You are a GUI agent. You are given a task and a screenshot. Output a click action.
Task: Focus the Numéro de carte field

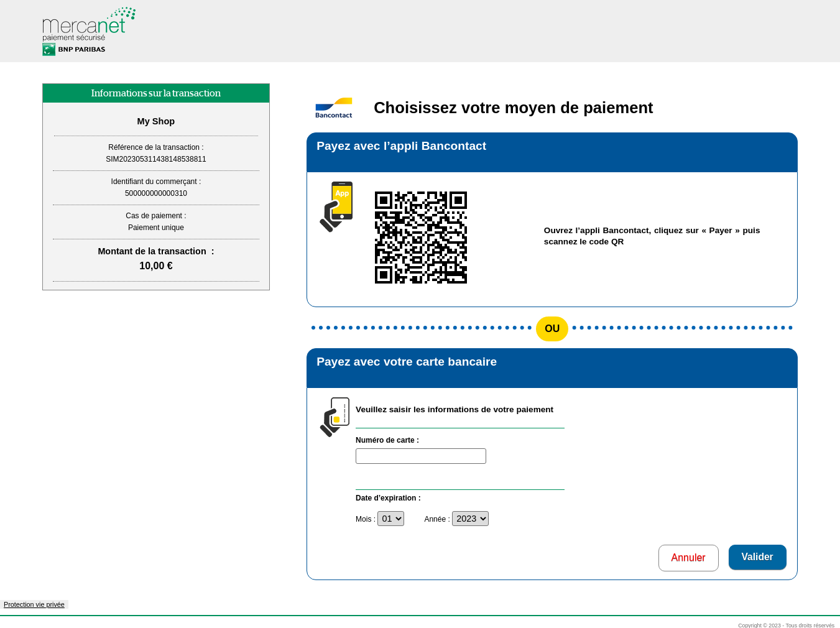click(x=421, y=456)
